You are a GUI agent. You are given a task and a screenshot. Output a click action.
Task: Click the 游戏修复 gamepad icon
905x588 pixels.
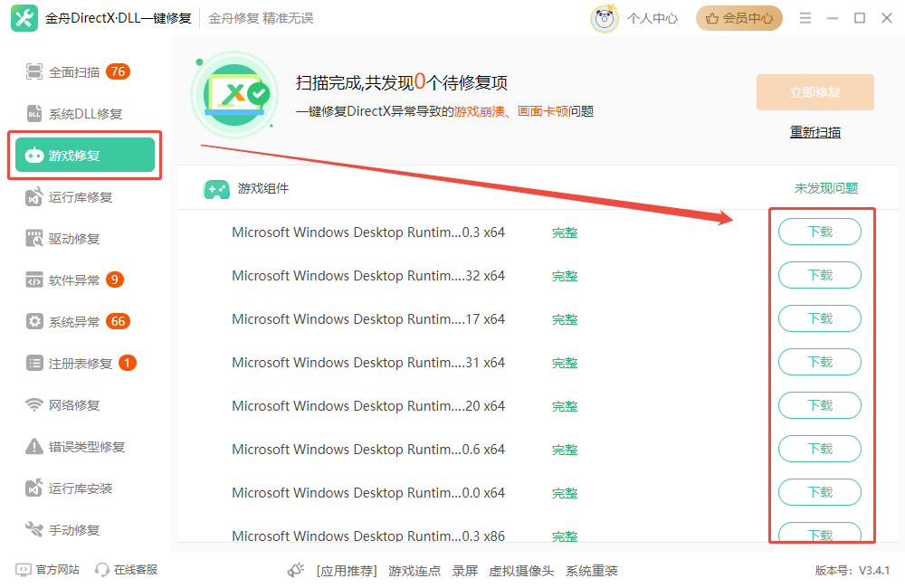coord(34,155)
